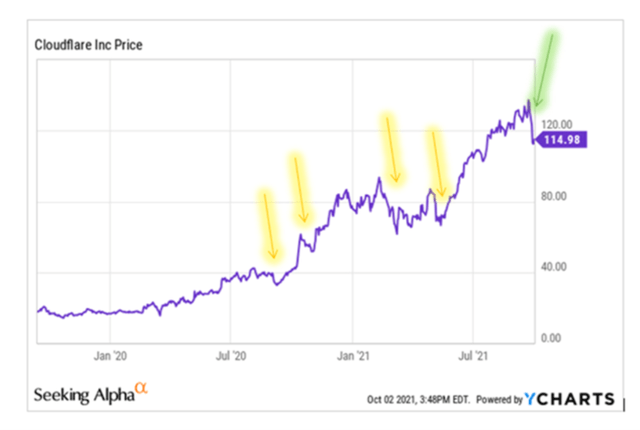Click the orange alpha symbol in logo

pyautogui.click(x=141, y=387)
